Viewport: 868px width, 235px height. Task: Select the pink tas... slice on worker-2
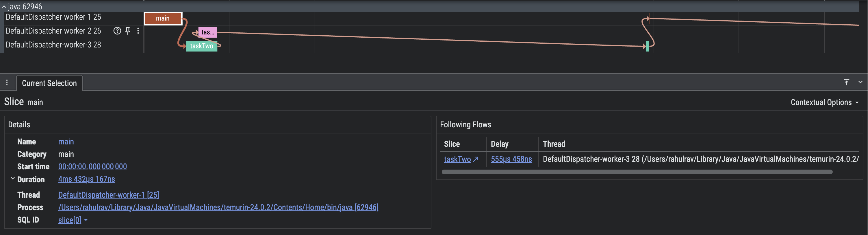pos(207,32)
